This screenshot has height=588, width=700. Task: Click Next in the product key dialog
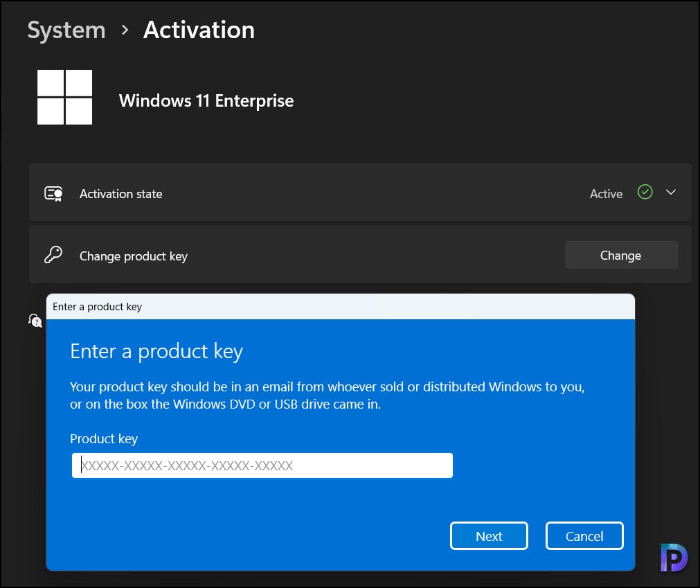click(x=489, y=536)
